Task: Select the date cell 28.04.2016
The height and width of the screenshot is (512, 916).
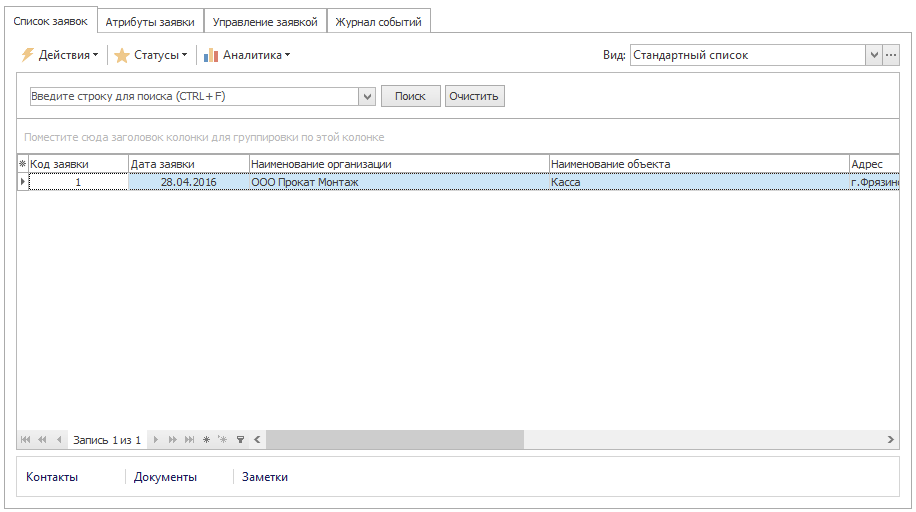Action: [189, 182]
